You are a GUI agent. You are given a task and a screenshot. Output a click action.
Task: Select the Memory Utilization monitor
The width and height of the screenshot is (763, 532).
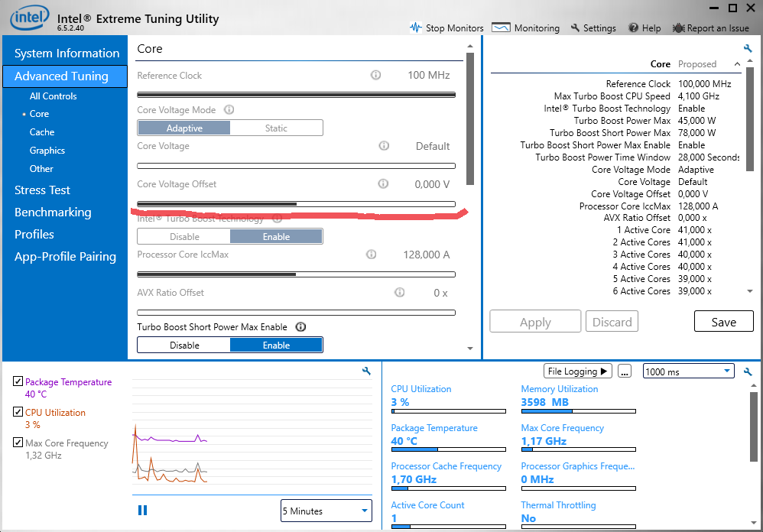(578, 401)
